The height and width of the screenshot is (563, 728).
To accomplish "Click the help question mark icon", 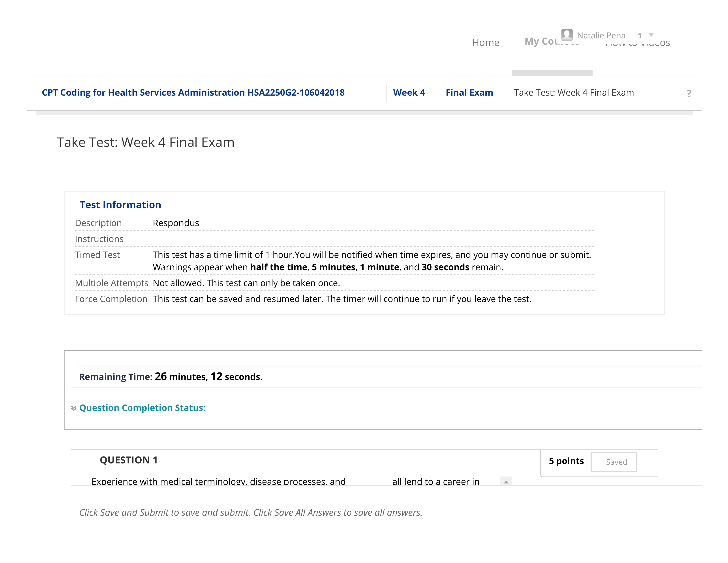I will 689,93.
